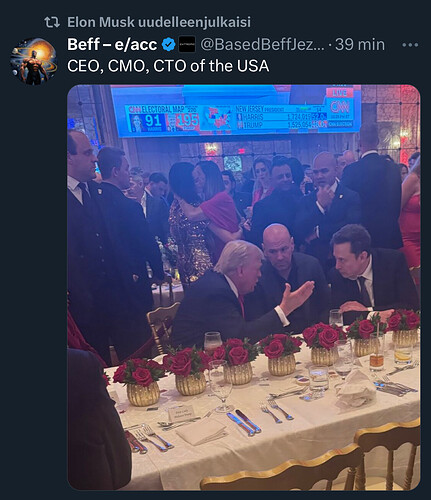431x500 pixels.
Task: Click the blue electoral count 91
Action: point(153,121)
